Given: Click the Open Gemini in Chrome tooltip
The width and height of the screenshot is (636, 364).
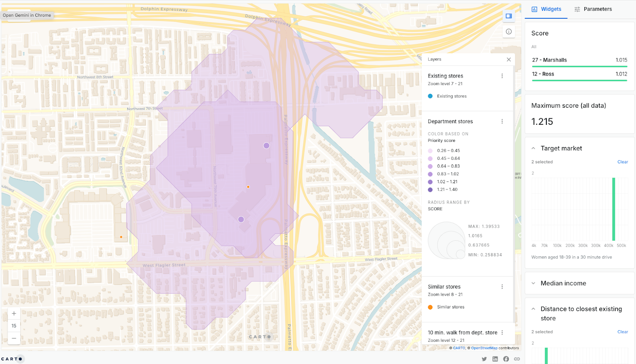Looking at the screenshot, I should (x=27, y=15).
